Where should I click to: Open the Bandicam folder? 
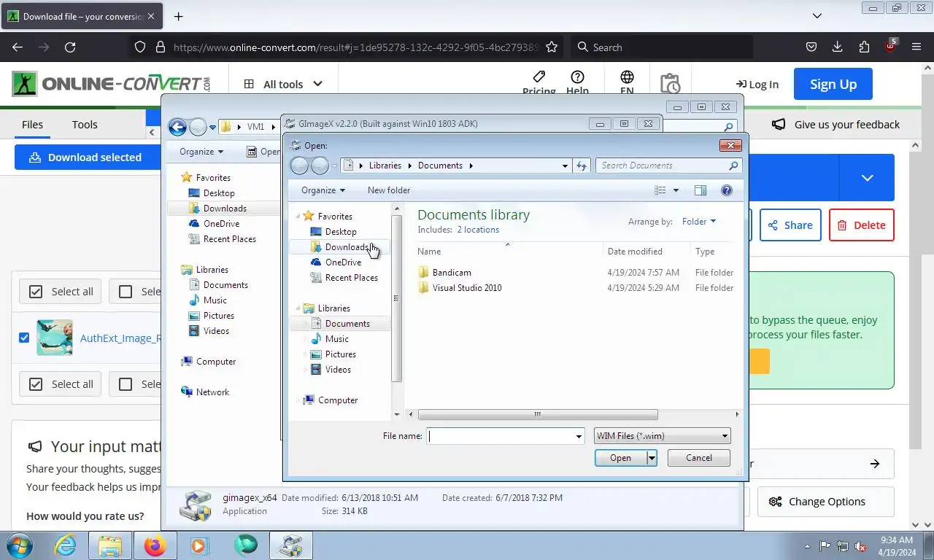point(451,273)
